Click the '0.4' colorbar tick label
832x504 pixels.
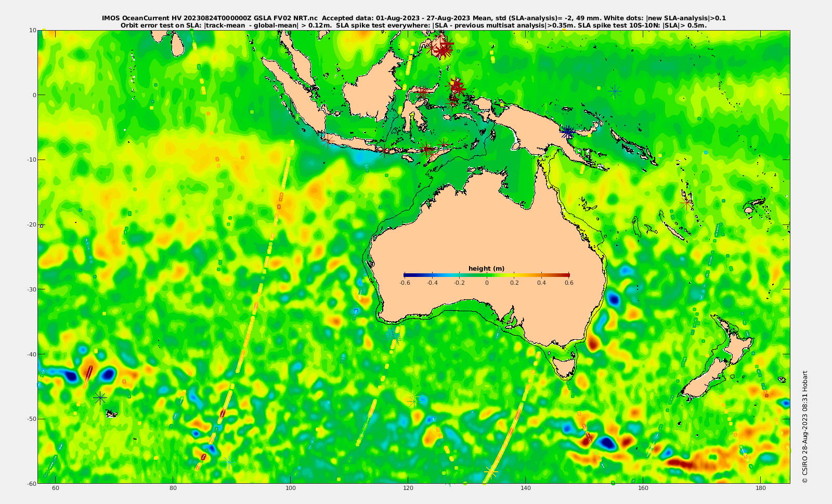(x=541, y=283)
